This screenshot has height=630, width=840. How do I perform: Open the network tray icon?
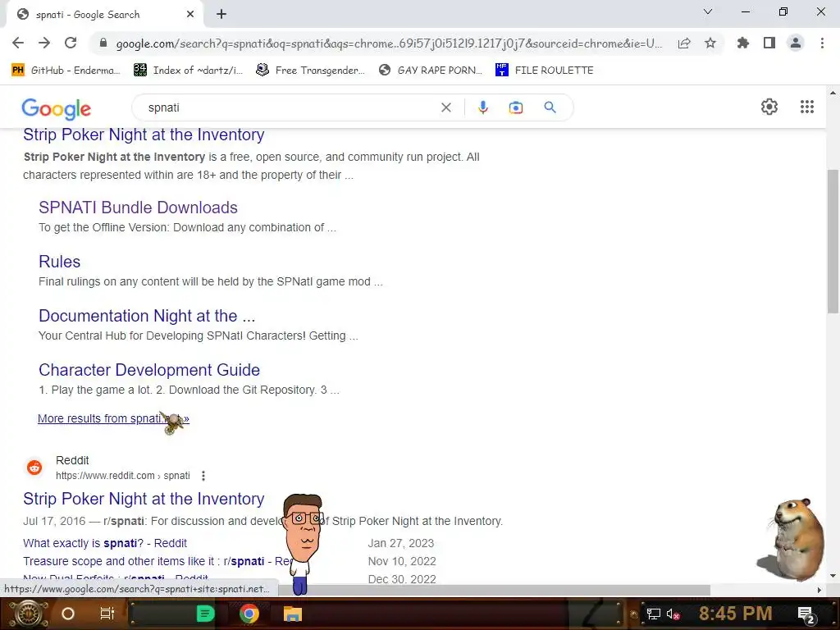pos(654,614)
